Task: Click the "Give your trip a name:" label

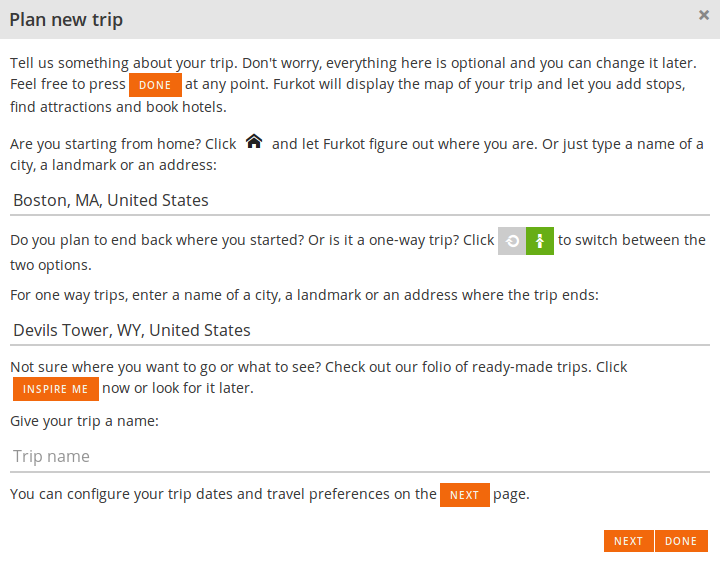Action: point(85,421)
